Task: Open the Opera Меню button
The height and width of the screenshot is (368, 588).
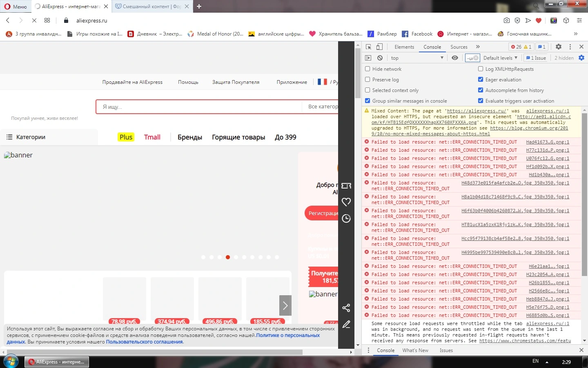Action: (x=16, y=7)
